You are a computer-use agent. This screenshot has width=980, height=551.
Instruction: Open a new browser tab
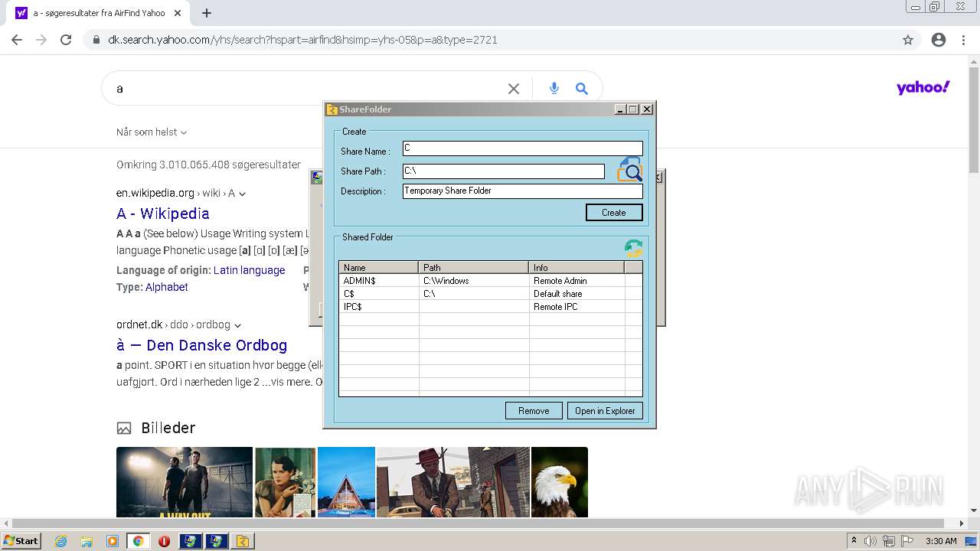[207, 13]
